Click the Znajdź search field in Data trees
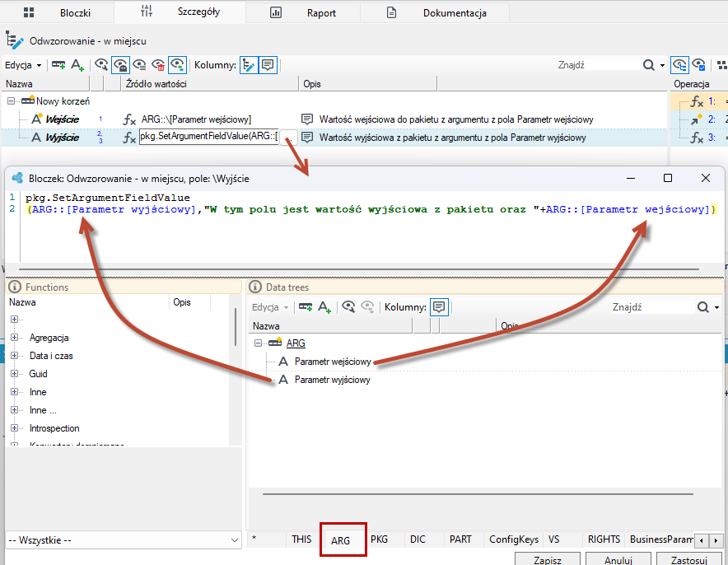728x565 pixels. coord(653,307)
